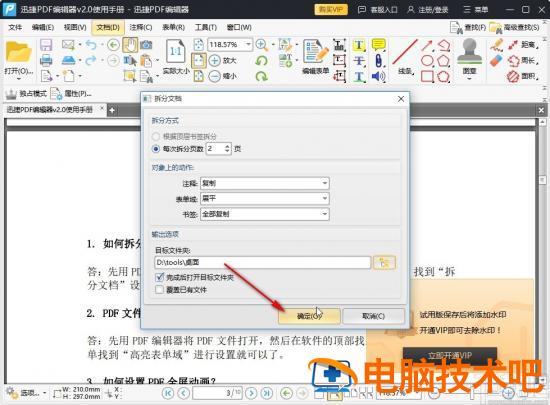Open the Options 选项 dropdown in status bar
The width and height of the screenshot is (550, 405).
29,393
